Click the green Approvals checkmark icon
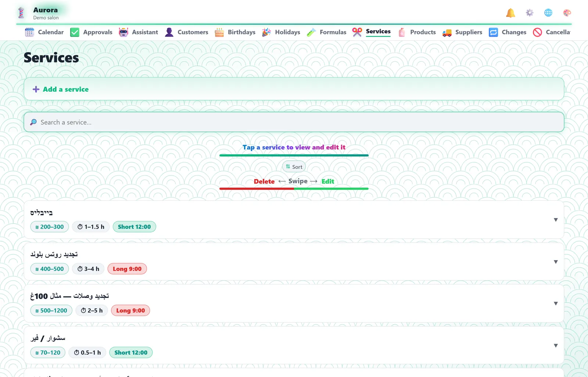 pyautogui.click(x=75, y=32)
